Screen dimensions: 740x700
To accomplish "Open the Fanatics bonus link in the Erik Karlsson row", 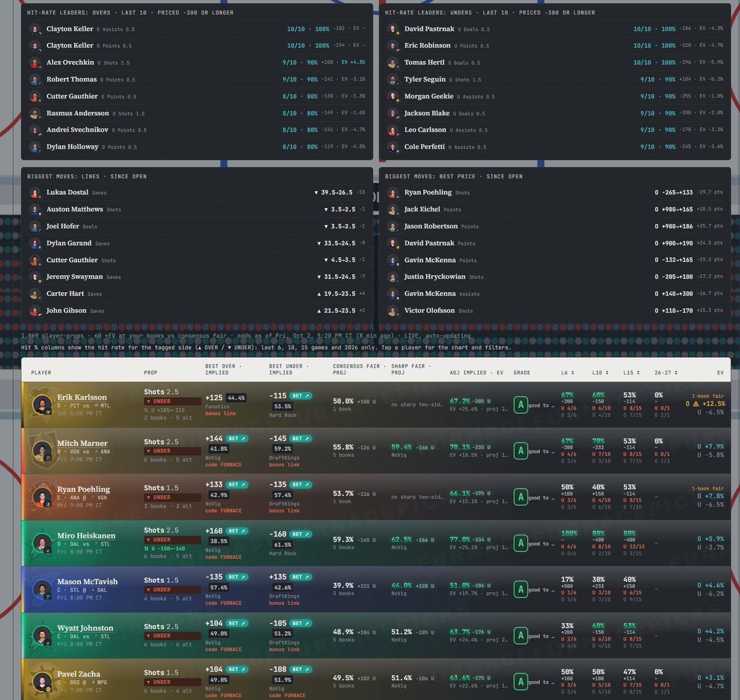I will click(x=221, y=414).
